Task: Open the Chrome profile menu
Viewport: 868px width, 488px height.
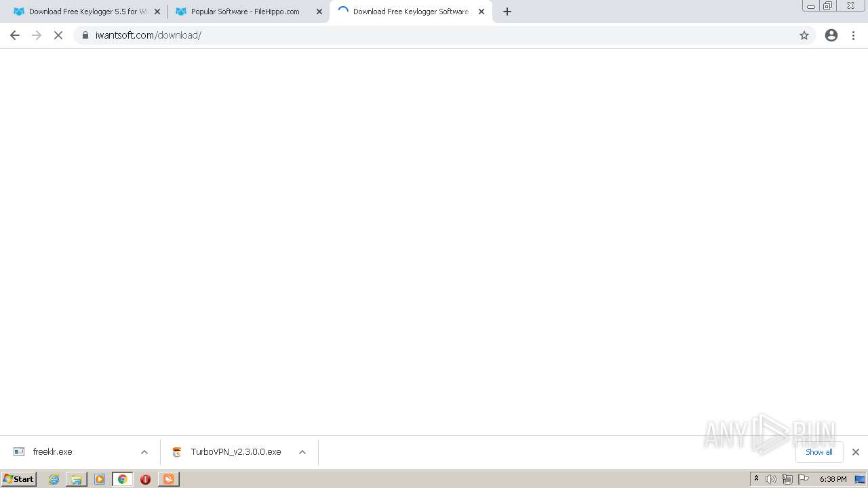Action: 831,35
